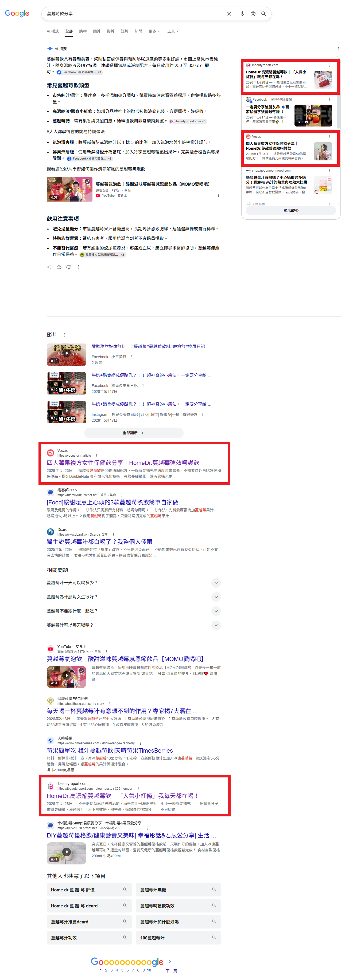
Task: Click the magnifier on the 蔓越莓汁無糖 suggestion
Action: [x=214, y=890]
